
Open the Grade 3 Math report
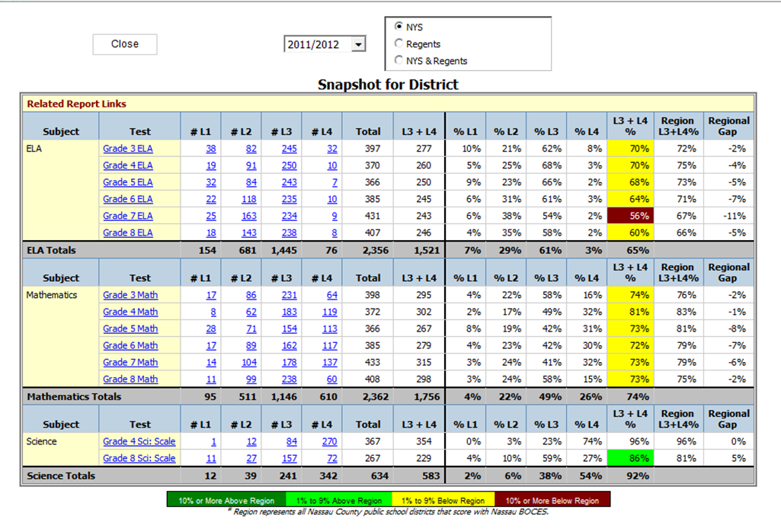130,295
